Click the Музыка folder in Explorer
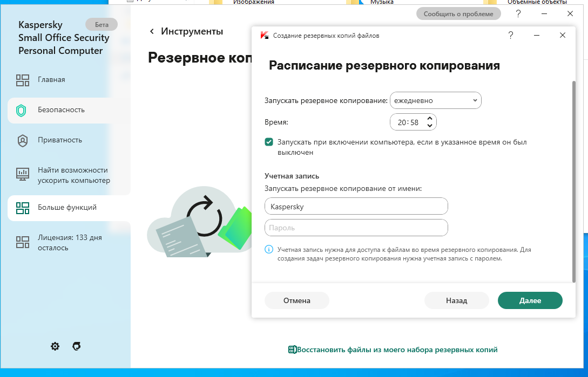 coord(382,2)
